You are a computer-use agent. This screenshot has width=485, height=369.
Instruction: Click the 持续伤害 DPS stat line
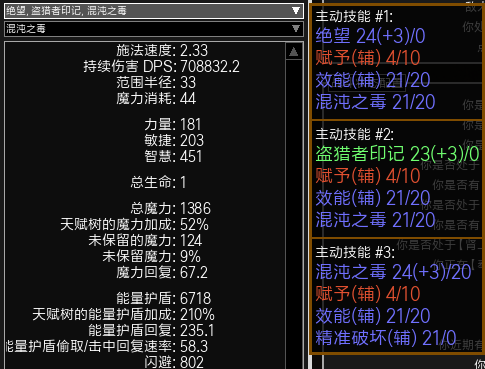click(x=161, y=66)
